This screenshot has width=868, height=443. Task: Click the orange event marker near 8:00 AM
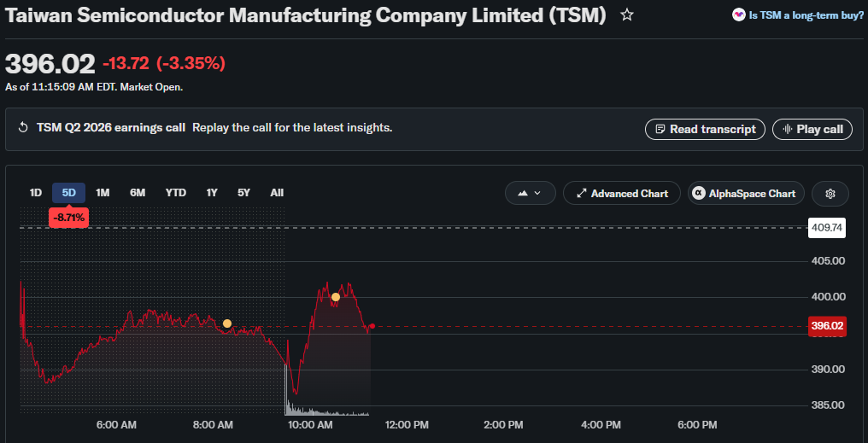[227, 324]
